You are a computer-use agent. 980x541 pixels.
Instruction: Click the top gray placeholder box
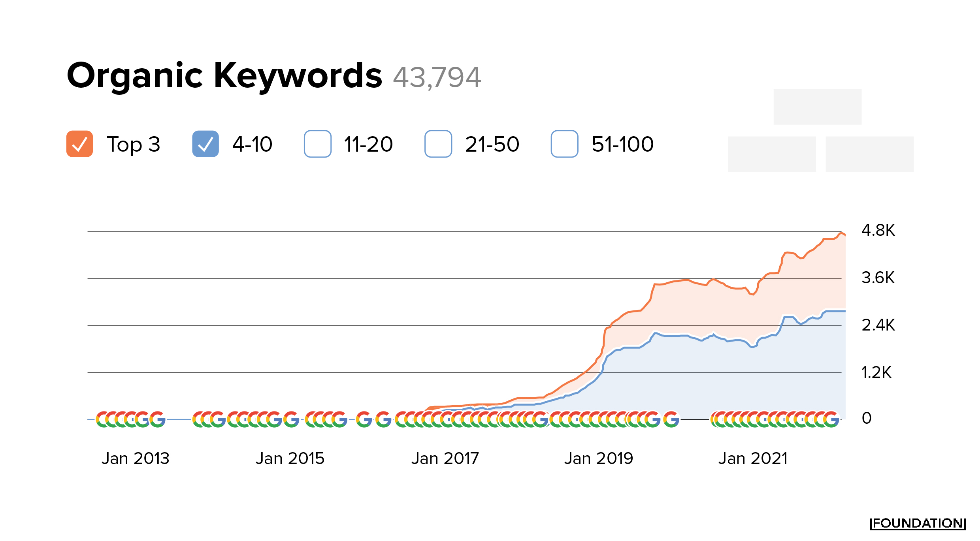[x=817, y=107]
